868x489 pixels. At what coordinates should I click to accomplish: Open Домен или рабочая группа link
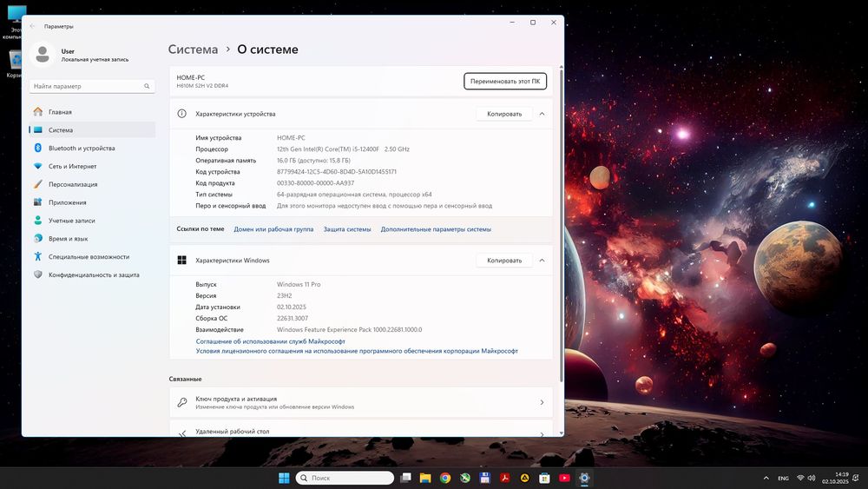point(273,229)
